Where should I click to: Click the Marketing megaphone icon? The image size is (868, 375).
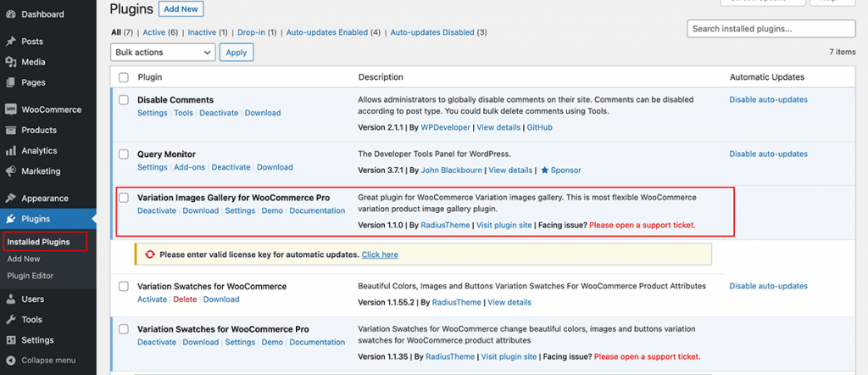click(x=10, y=171)
